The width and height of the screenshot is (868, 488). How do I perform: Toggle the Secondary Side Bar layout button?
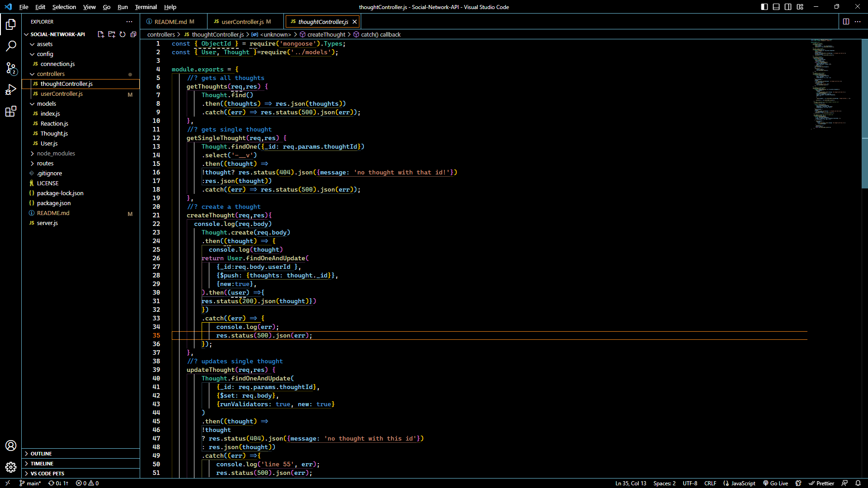[788, 7]
